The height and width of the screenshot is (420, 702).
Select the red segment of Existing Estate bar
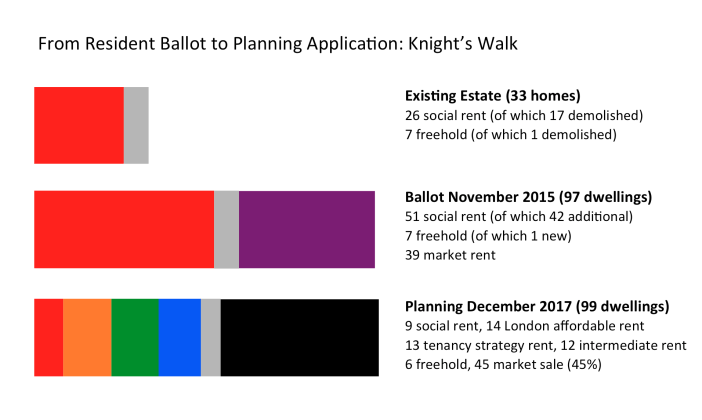point(79,125)
